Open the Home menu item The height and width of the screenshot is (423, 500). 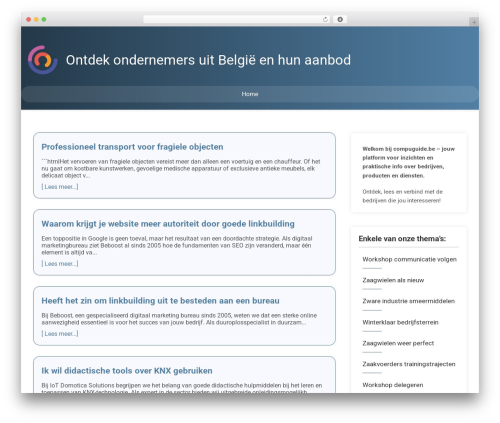pos(250,94)
